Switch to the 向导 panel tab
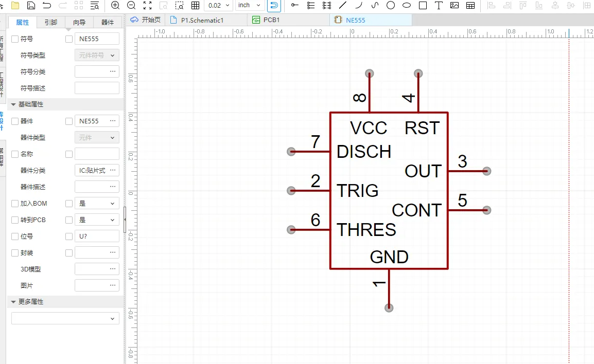594x364 pixels. [79, 22]
